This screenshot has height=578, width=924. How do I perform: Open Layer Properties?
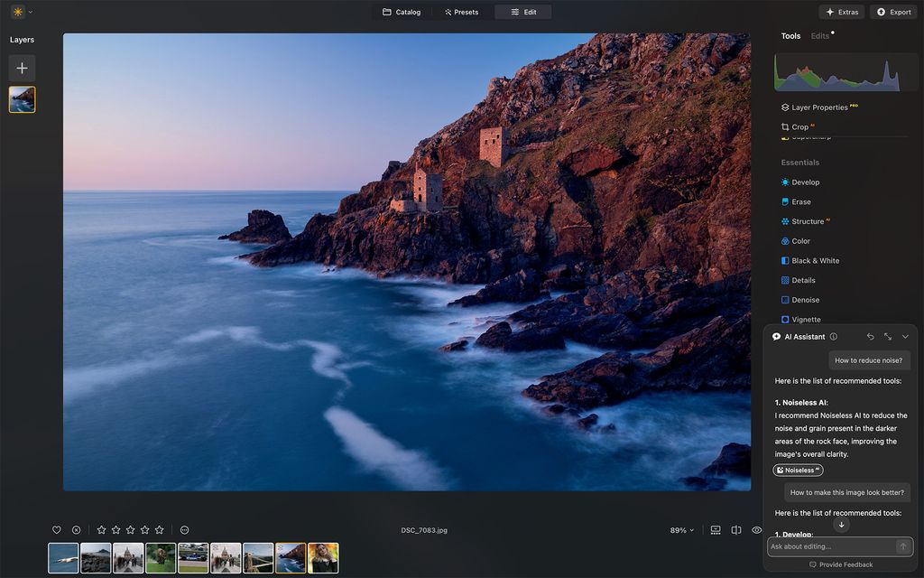[x=817, y=107]
